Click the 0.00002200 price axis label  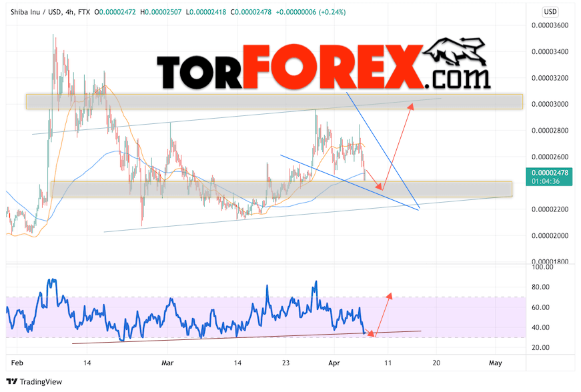point(550,209)
